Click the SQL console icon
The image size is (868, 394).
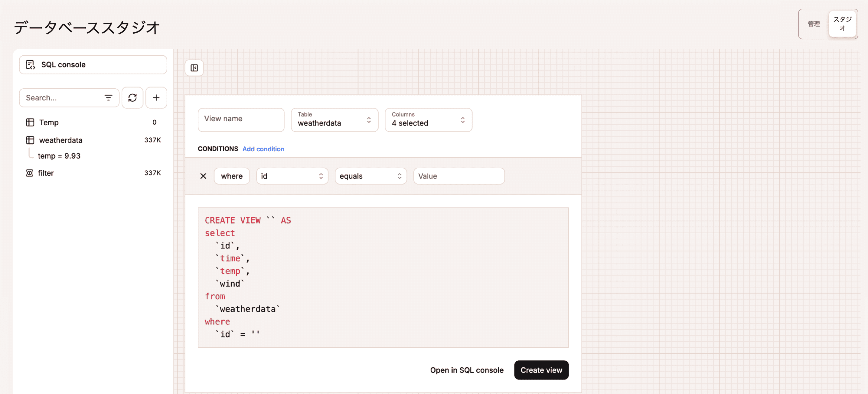click(30, 65)
